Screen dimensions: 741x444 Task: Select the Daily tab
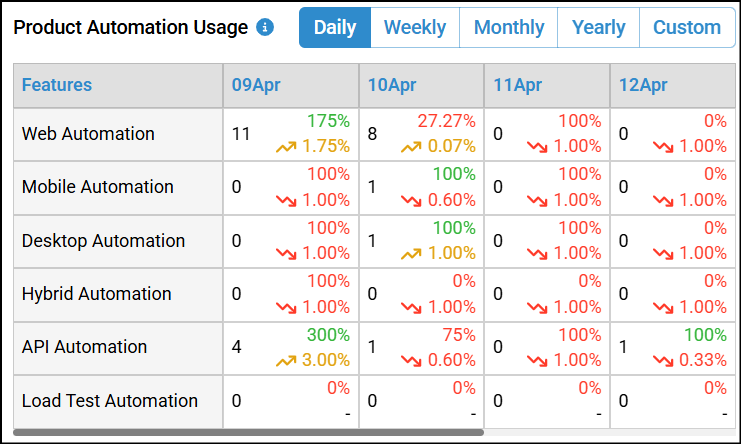point(335,28)
